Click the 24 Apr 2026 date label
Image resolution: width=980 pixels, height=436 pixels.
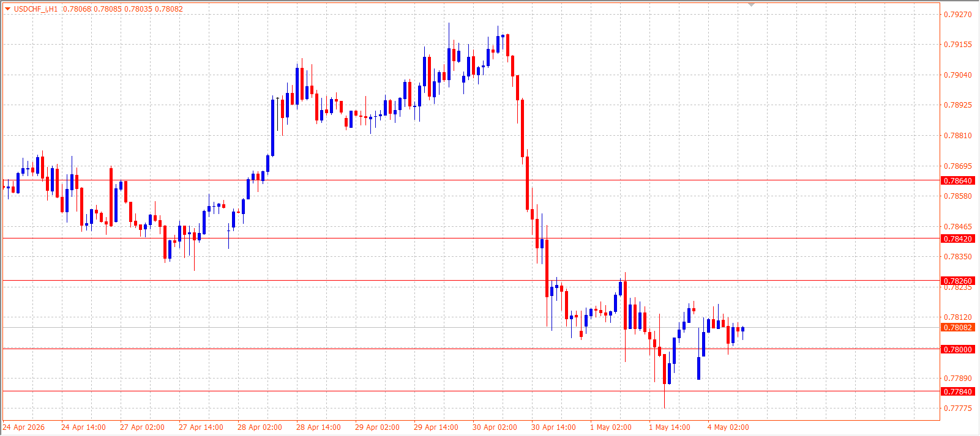coord(24,427)
